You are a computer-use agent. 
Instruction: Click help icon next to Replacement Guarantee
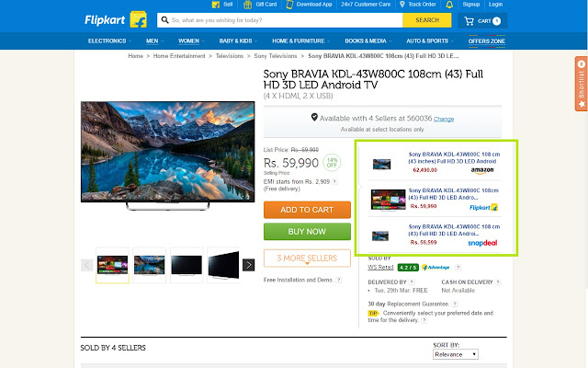point(455,304)
